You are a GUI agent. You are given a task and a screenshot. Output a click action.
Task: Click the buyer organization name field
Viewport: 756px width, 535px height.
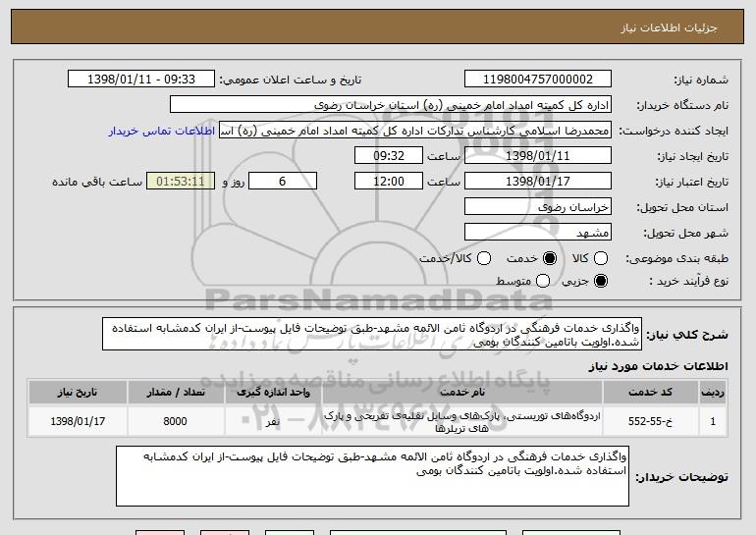(391, 105)
